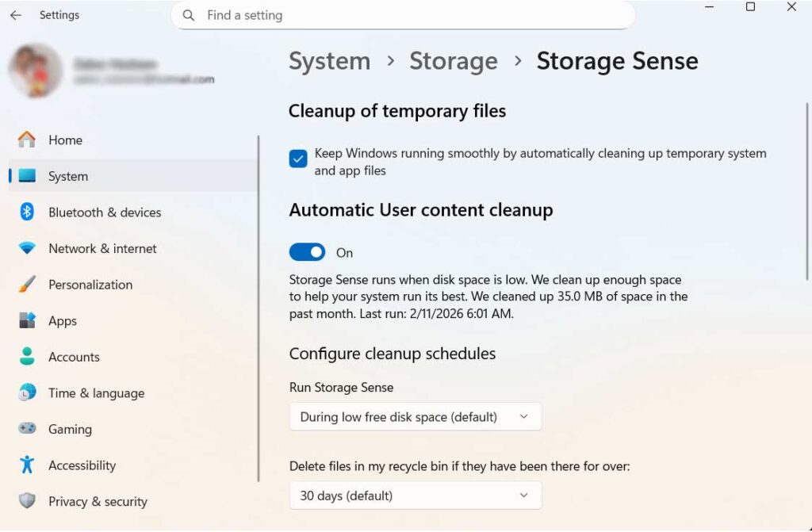The height and width of the screenshot is (532, 812).
Task: Select the System item in sidebar
Action: pyautogui.click(x=68, y=176)
